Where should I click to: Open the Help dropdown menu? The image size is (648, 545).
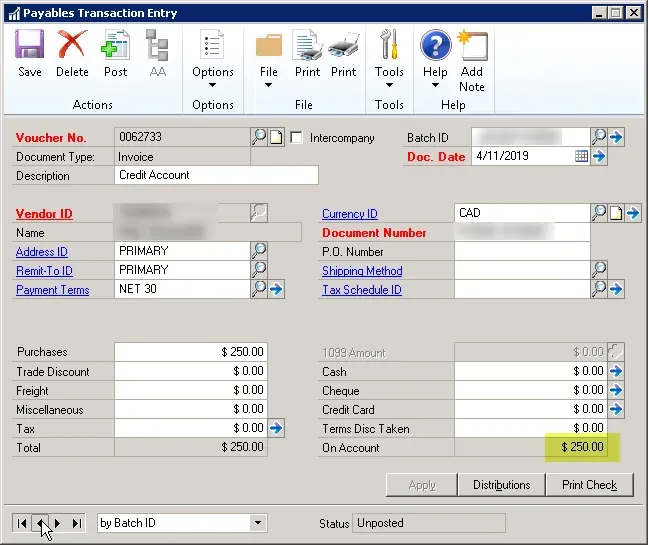coord(435,58)
